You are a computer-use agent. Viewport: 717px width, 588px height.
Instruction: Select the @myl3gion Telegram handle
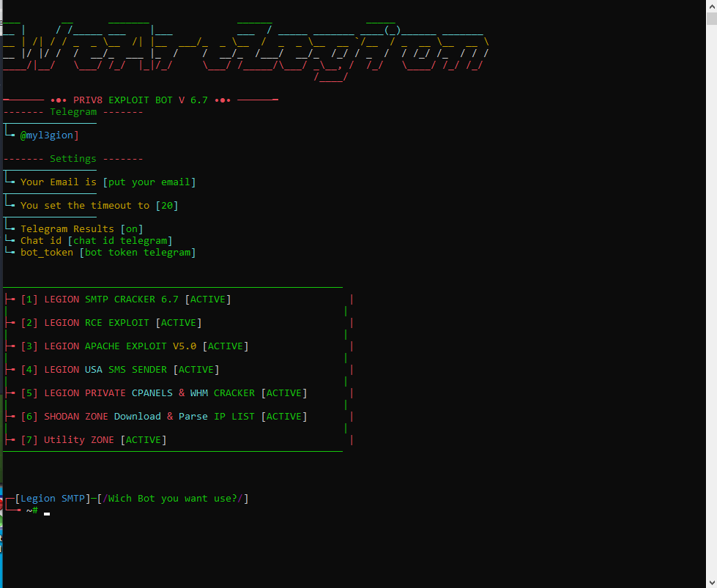coord(49,135)
